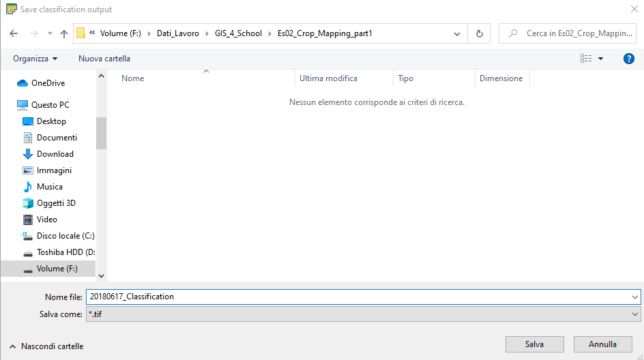The image size is (644, 360).
Task: Sort by Dimensione column
Action: click(501, 78)
